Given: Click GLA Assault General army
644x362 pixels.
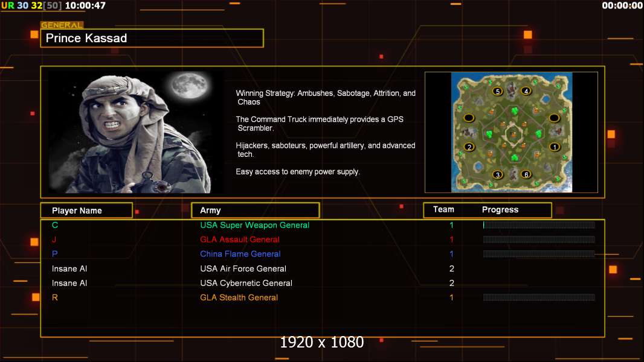Looking at the screenshot, I should [x=240, y=240].
